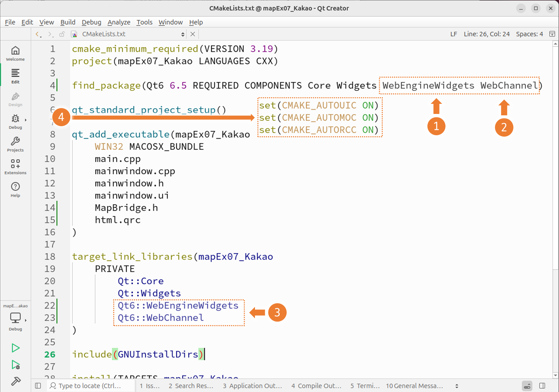Image resolution: width=559 pixels, height=392 pixels.
Task: Click line number 18 in the gutter
Action: point(50,257)
